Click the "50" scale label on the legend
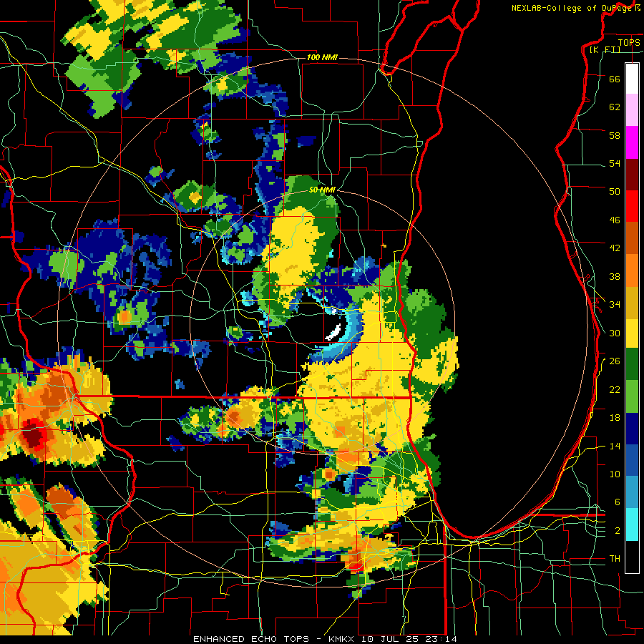Viewport: 644px width, 644px height. pyautogui.click(x=615, y=192)
